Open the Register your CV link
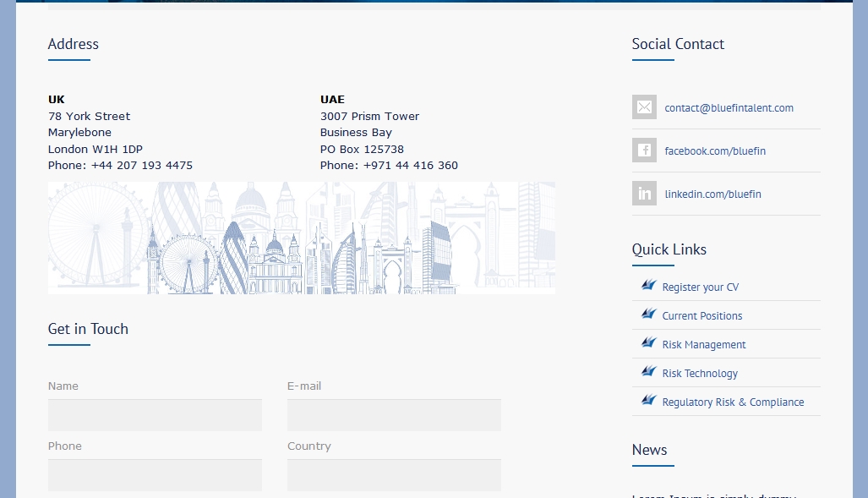Screen dimensions: 868x498 pyautogui.click(x=700, y=287)
